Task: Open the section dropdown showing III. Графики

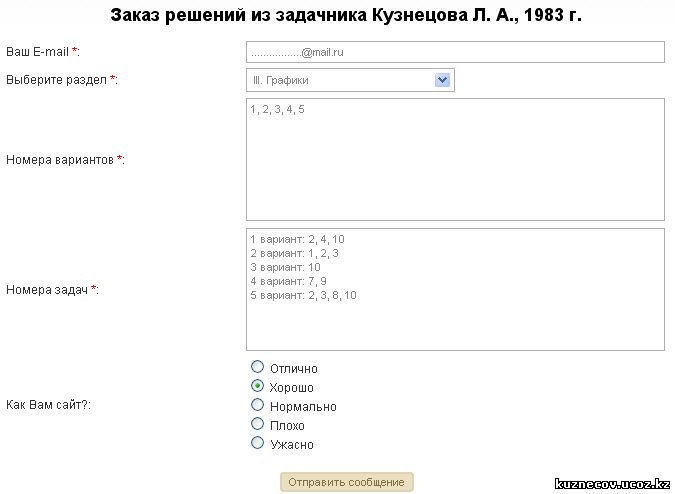Action: [350, 80]
